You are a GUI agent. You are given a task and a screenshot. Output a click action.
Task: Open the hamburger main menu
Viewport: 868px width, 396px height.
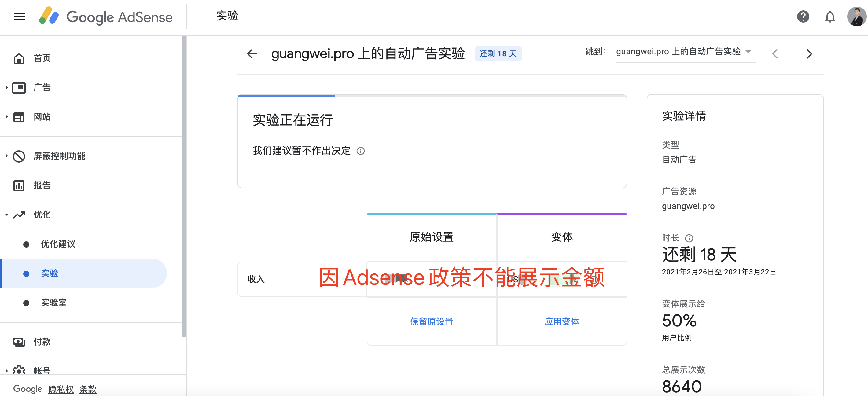tap(20, 16)
